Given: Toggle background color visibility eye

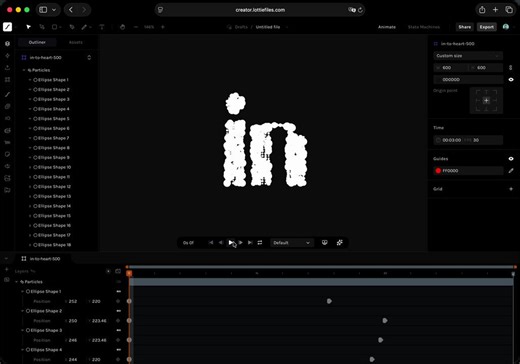Looking at the screenshot, I should [511, 80].
